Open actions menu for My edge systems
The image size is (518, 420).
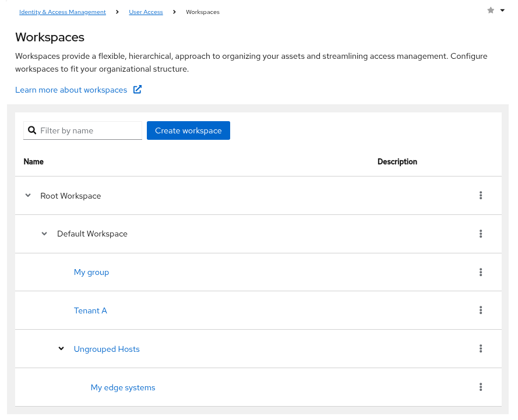tap(481, 387)
